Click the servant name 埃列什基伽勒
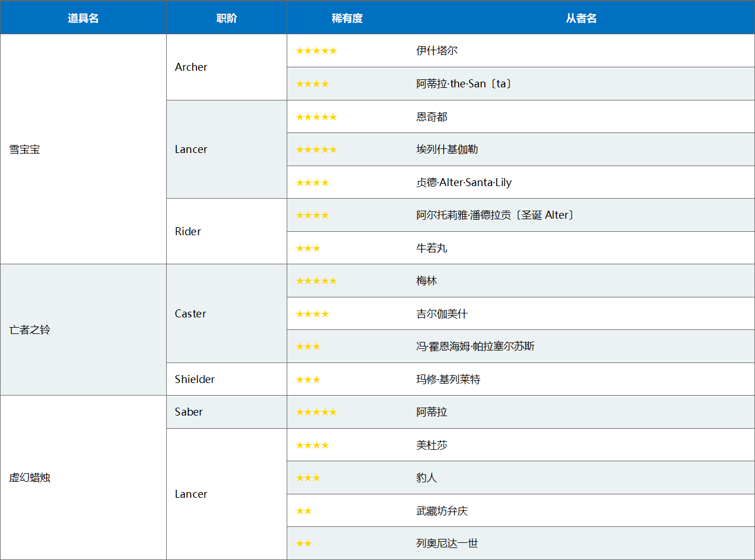 point(447,150)
